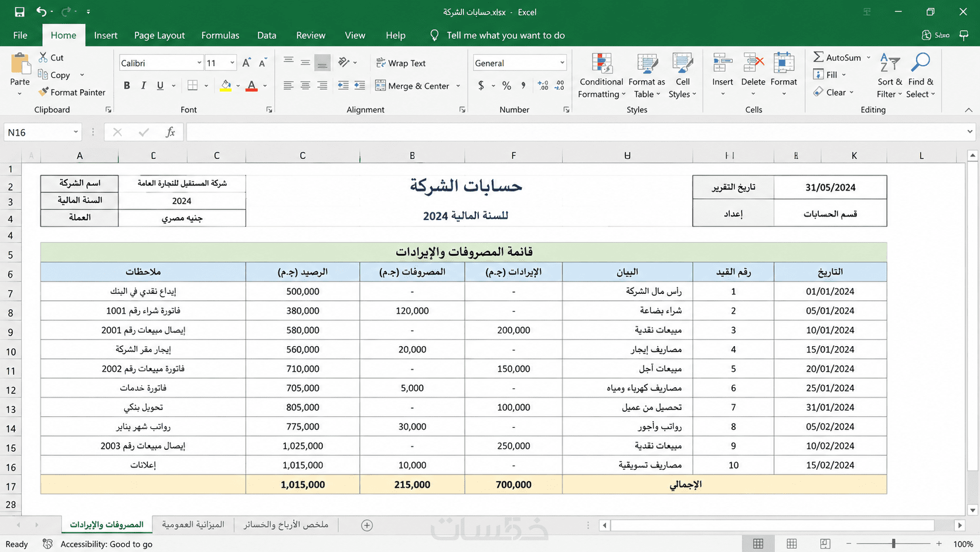980x552 pixels.
Task: Open the الميزانية العمومية sheet tab
Action: click(x=193, y=524)
